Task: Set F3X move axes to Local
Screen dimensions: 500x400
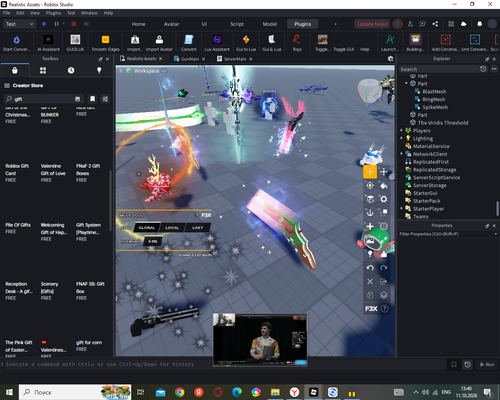Action: 172,228
